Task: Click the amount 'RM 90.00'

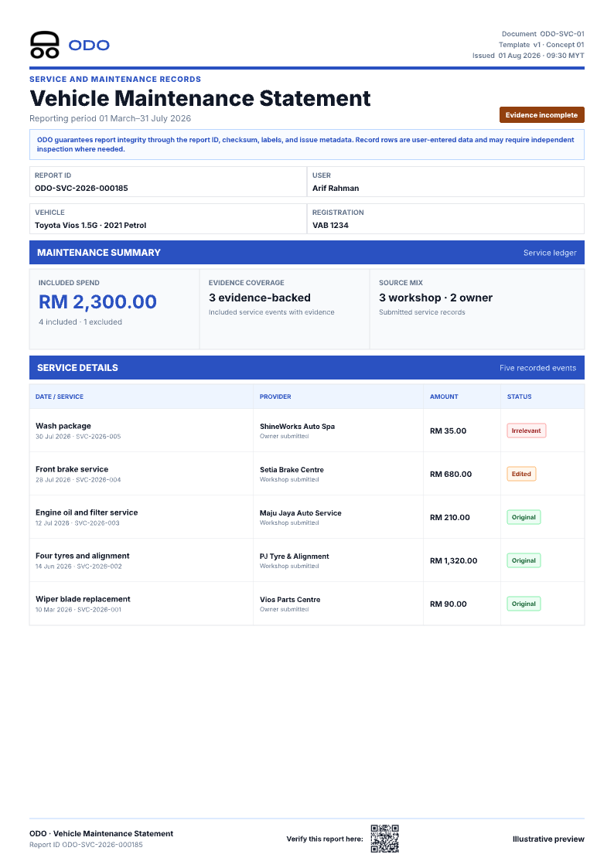Action: point(448,604)
